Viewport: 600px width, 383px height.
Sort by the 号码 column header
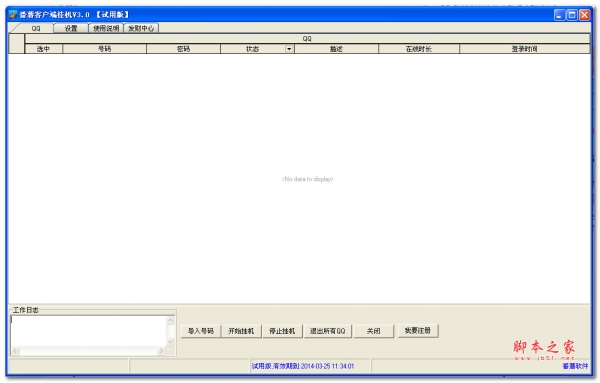pyautogui.click(x=104, y=49)
